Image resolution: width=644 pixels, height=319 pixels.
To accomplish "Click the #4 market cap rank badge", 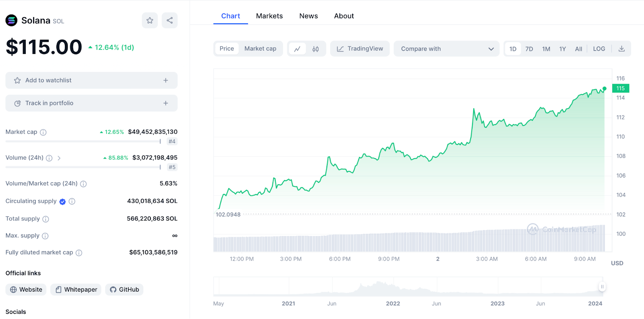I will pos(172,142).
